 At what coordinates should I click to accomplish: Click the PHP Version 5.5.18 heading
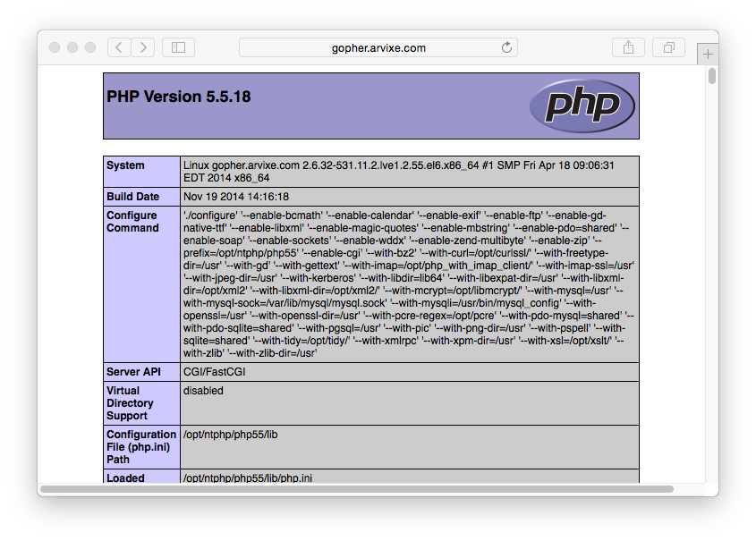[x=179, y=97]
